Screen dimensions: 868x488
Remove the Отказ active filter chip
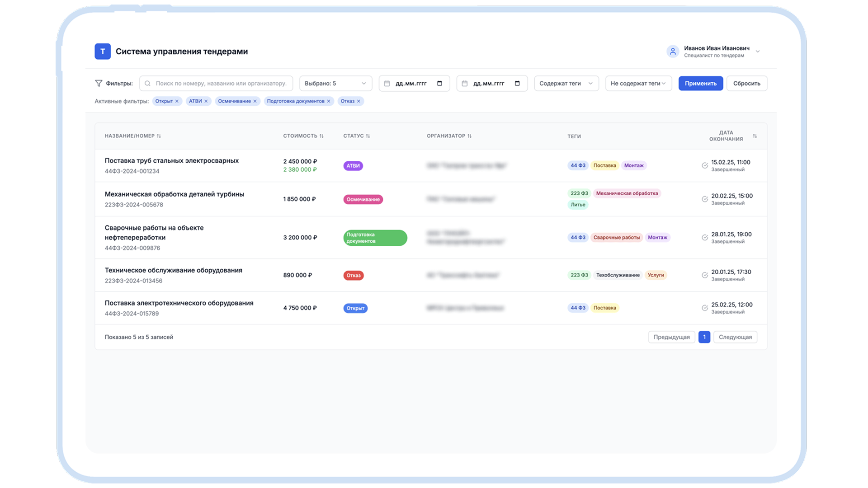pyautogui.click(x=359, y=101)
